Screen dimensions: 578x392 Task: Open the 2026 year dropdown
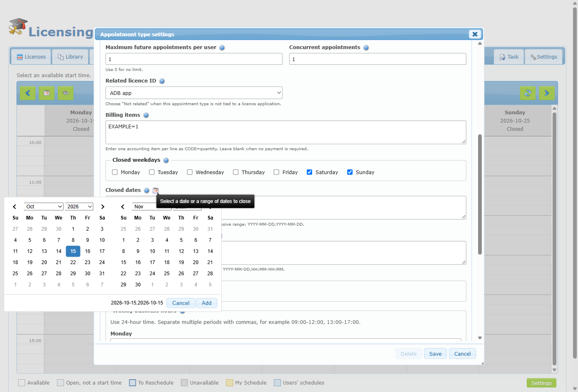[x=79, y=207]
